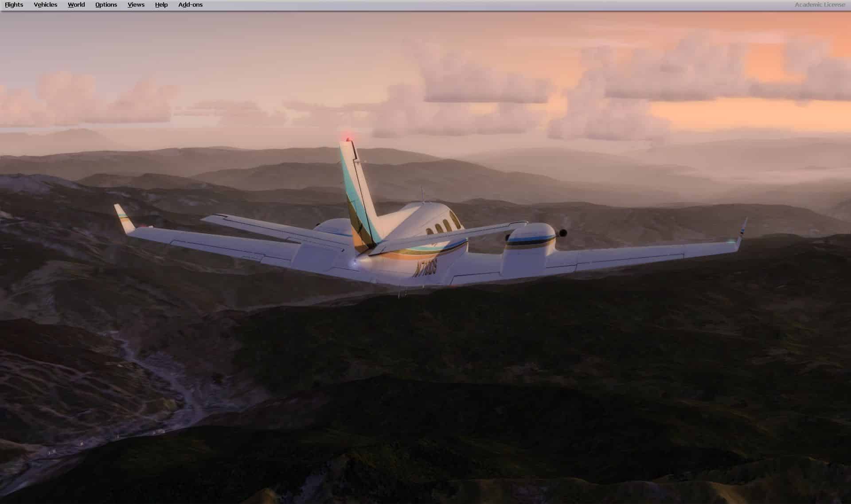851x504 pixels.
Task: Open the Options menu
Action: [106, 5]
